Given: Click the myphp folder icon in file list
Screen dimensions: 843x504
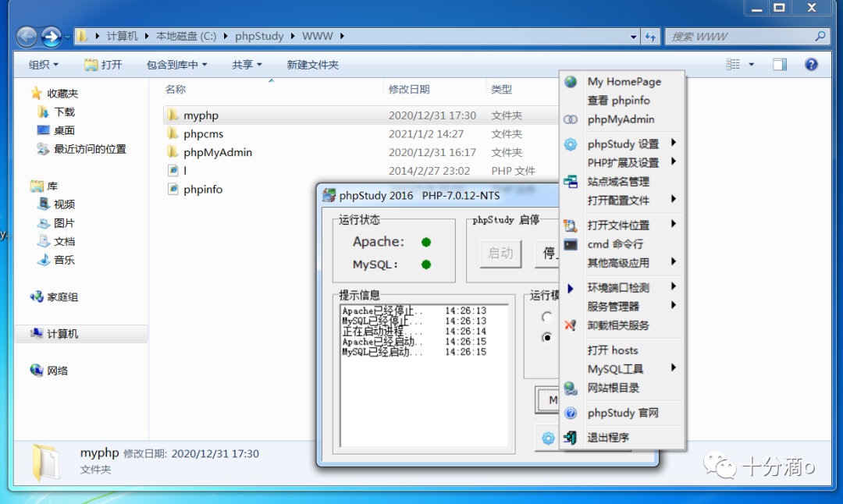Looking at the screenshot, I should tap(173, 115).
